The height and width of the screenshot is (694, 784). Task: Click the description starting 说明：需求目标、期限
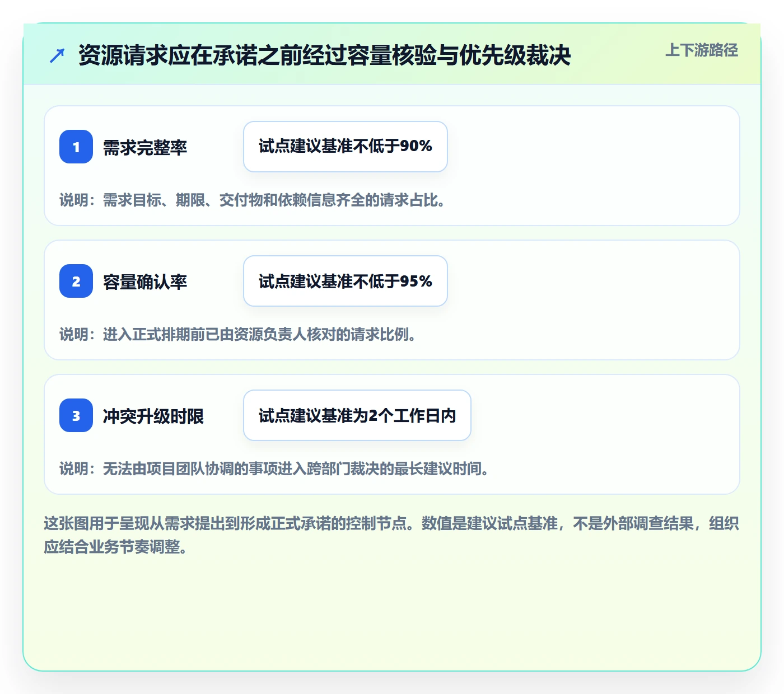[x=253, y=200]
